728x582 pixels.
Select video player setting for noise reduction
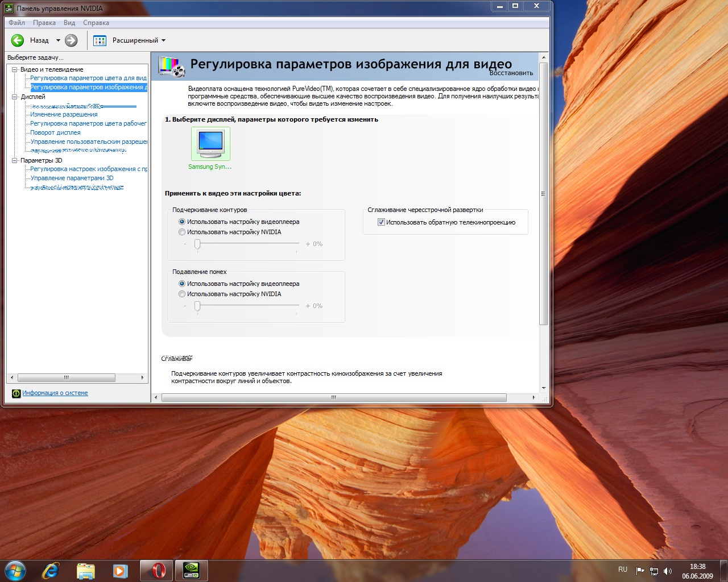coord(182,284)
